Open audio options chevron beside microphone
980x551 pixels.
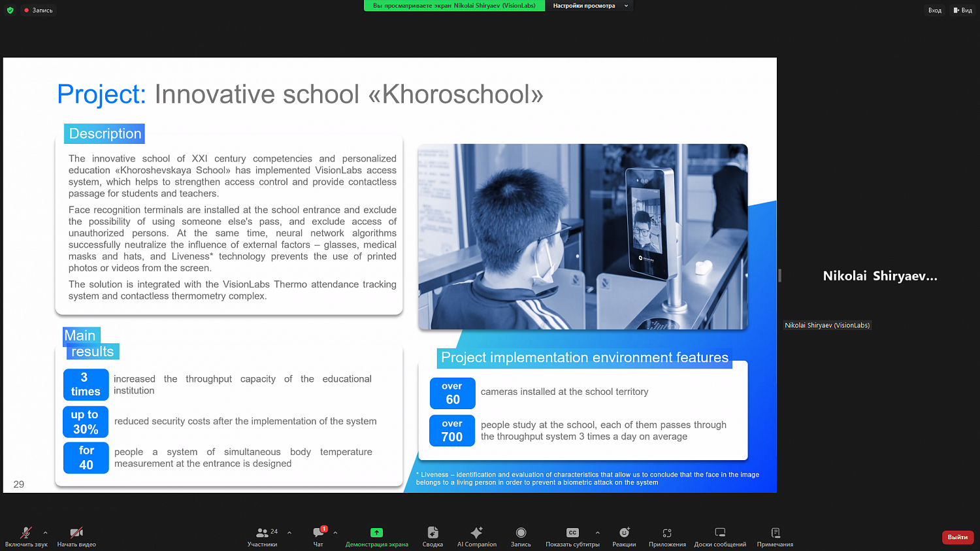click(45, 533)
